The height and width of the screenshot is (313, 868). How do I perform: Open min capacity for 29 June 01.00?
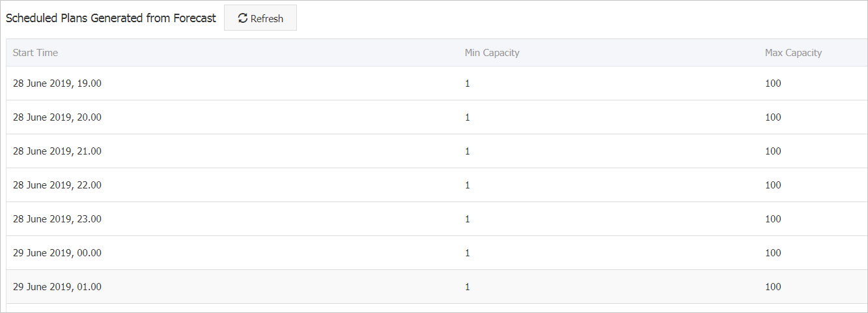pos(467,287)
